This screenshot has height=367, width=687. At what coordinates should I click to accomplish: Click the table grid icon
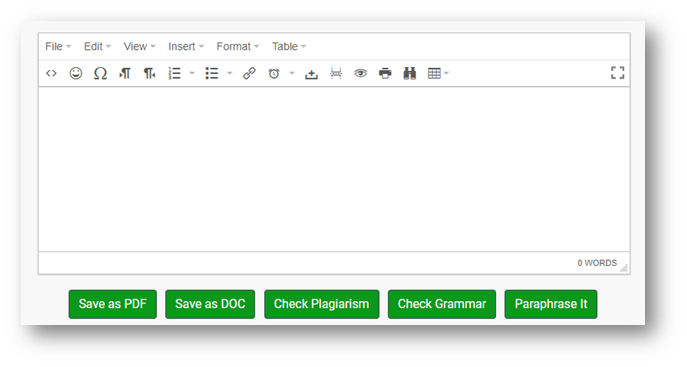point(434,73)
